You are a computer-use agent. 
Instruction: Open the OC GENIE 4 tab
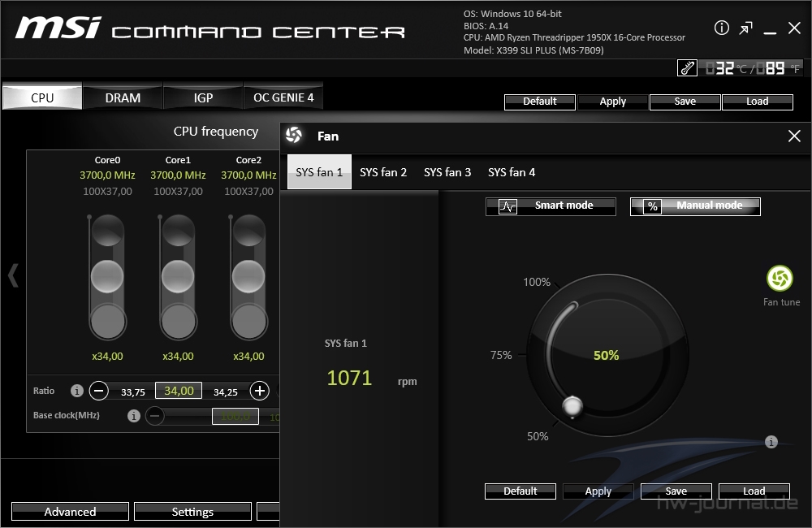pos(283,97)
